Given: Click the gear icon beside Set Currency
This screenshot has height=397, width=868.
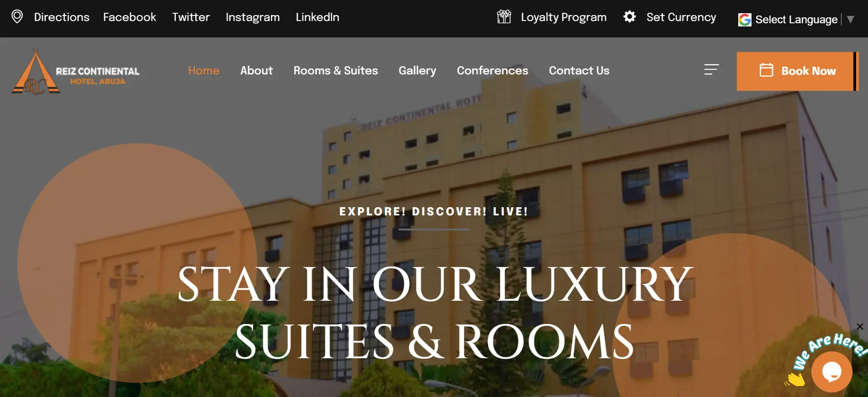Looking at the screenshot, I should pyautogui.click(x=630, y=16).
